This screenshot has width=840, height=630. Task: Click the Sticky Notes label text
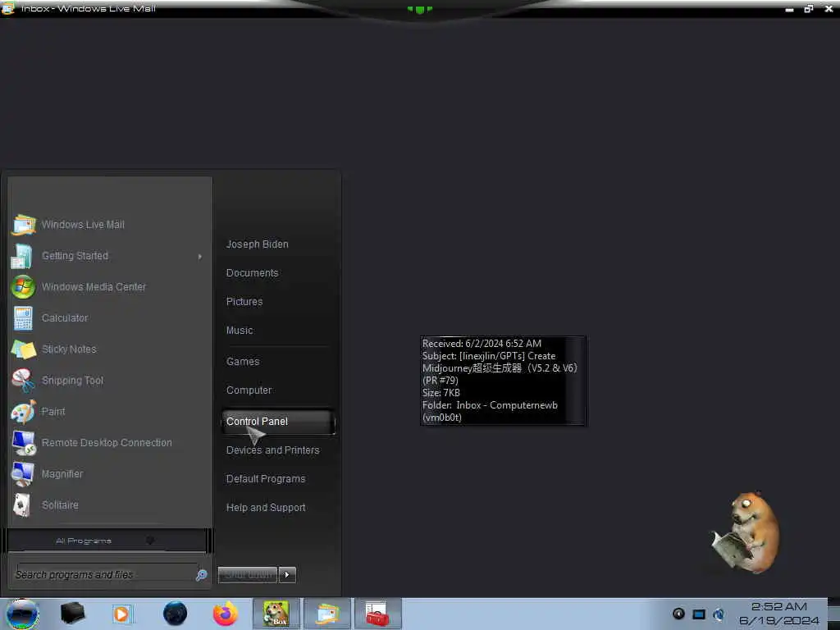69,349
